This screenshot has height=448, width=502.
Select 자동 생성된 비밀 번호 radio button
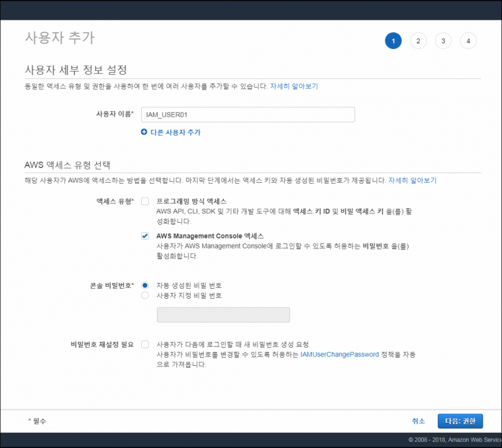145,285
